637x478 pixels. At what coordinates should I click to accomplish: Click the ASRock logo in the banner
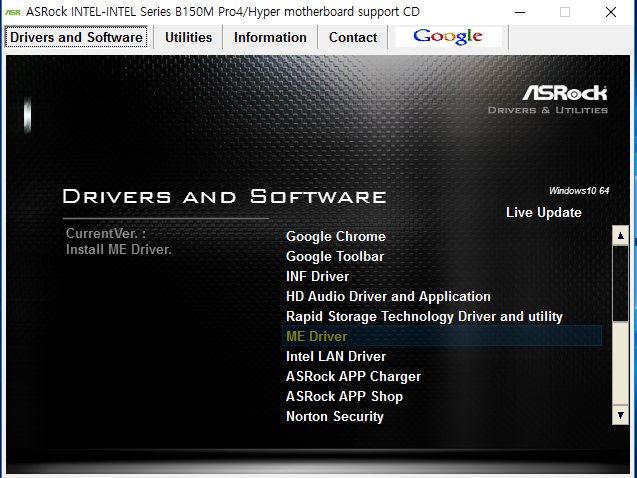point(564,93)
